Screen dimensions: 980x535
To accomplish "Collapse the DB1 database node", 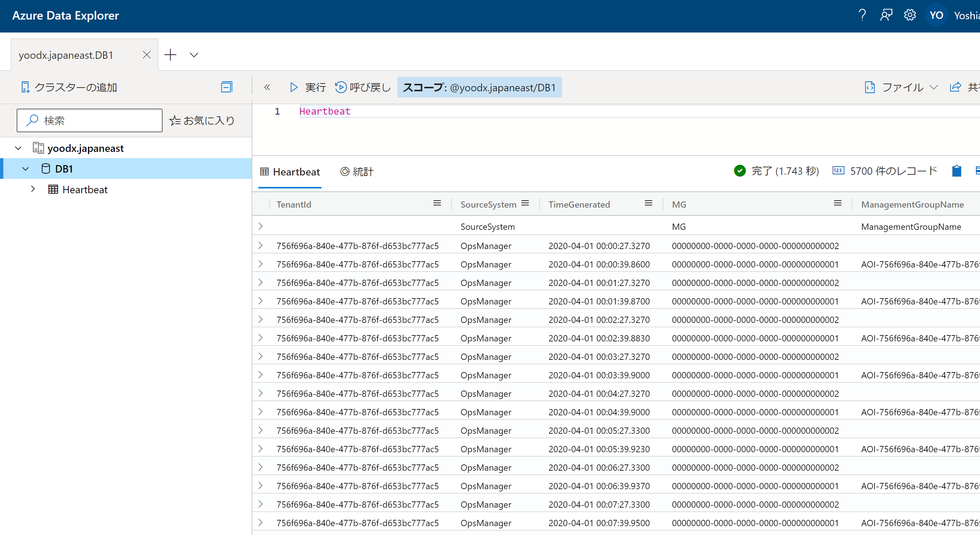I will pos(25,169).
